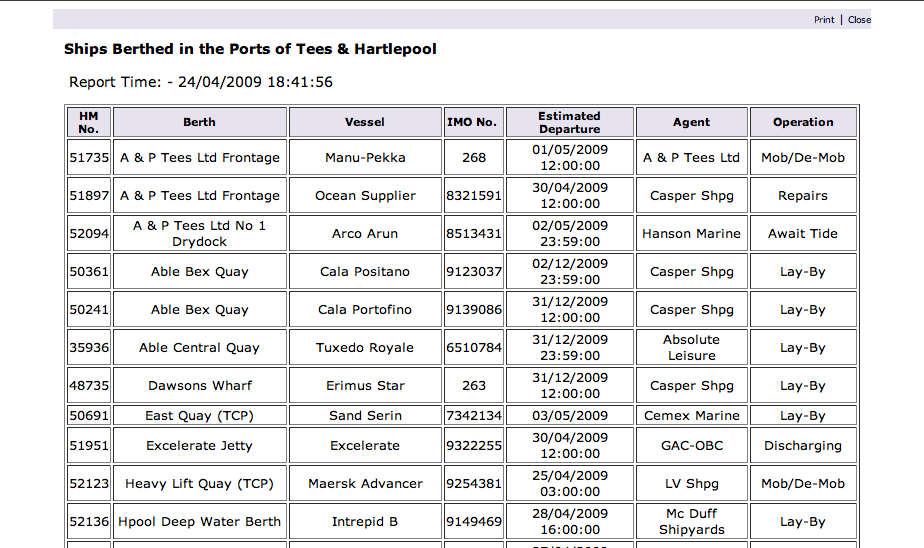This screenshot has height=548, width=924.
Task: Select the Discharging operation cell
Action: (x=803, y=446)
